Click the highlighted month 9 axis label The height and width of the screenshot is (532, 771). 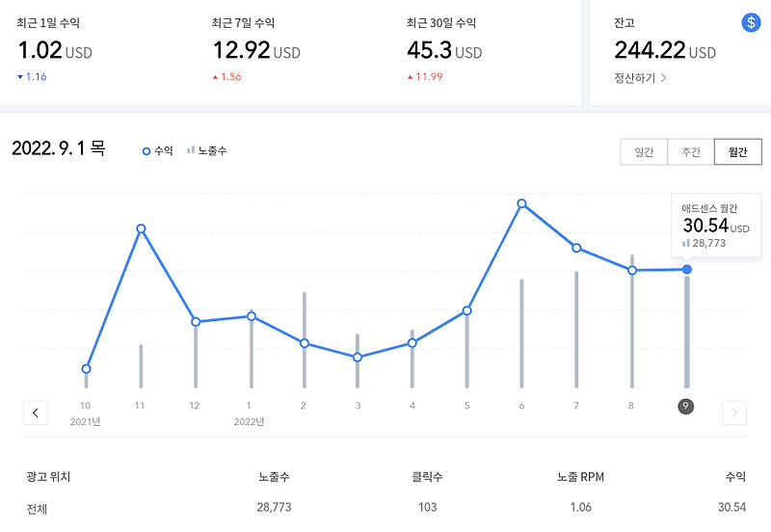[x=686, y=406]
